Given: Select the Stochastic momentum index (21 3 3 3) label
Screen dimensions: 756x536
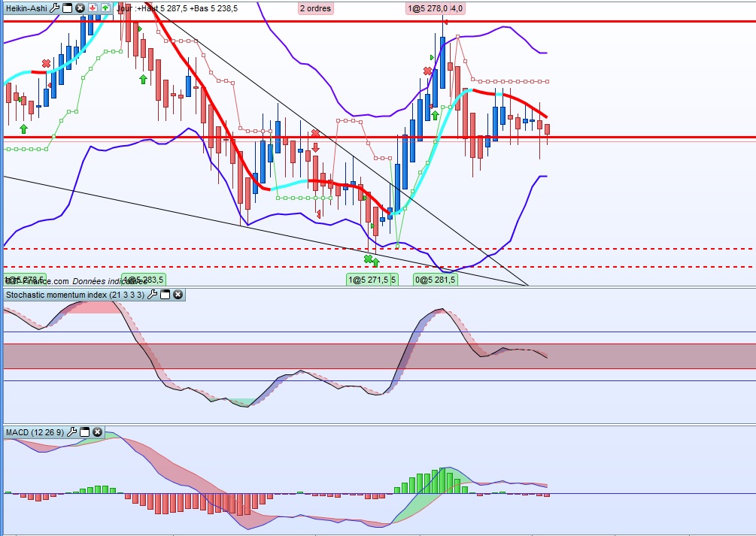Looking at the screenshot, I should [x=75, y=295].
